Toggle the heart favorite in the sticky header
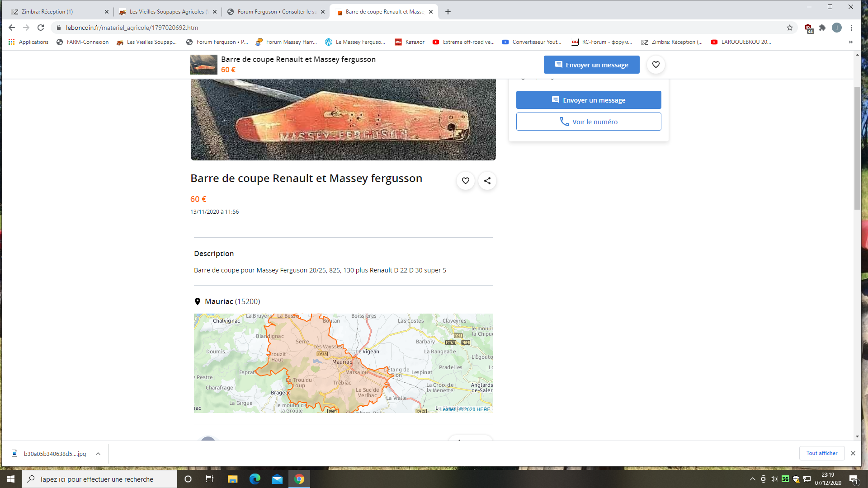The image size is (868, 488). pos(656,65)
